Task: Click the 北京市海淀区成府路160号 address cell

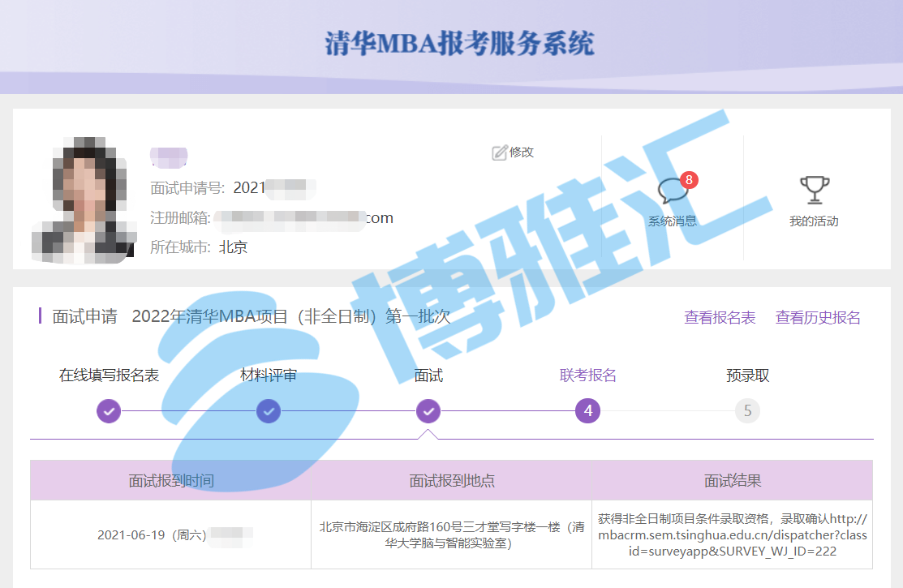Action: point(451,535)
